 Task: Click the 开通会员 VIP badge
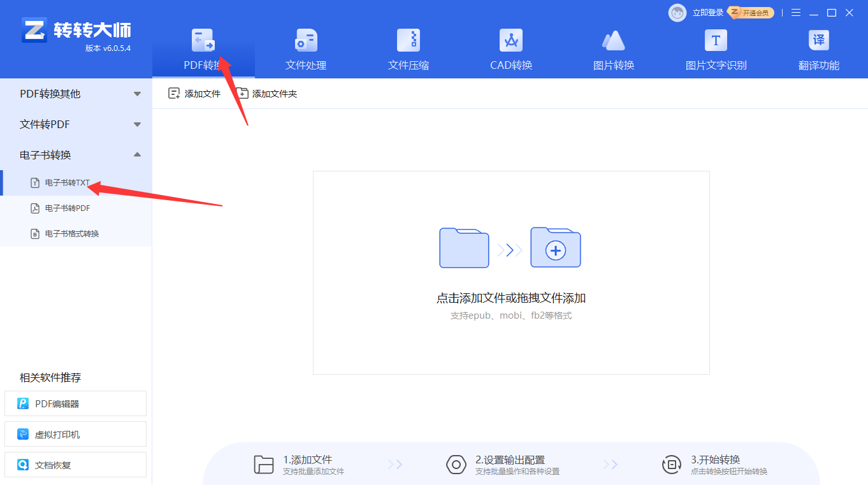[751, 12]
